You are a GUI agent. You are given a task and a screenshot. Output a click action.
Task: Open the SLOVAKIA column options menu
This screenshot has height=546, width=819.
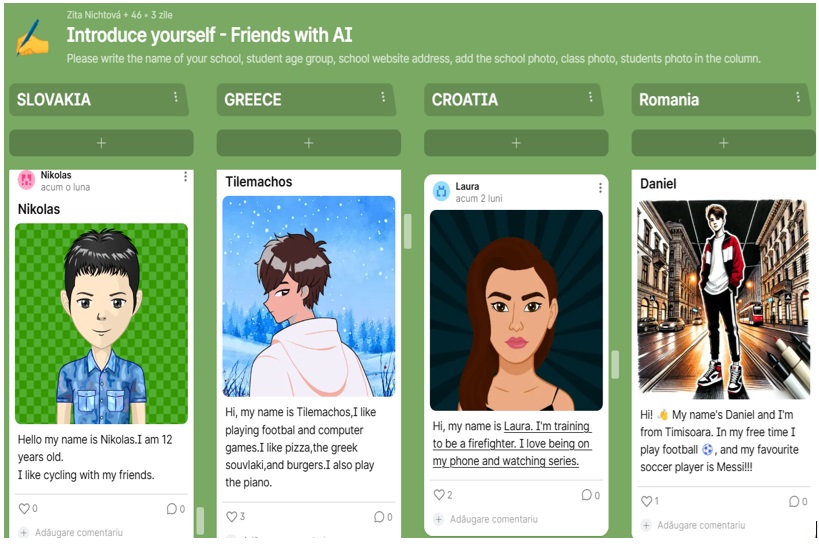[176, 97]
